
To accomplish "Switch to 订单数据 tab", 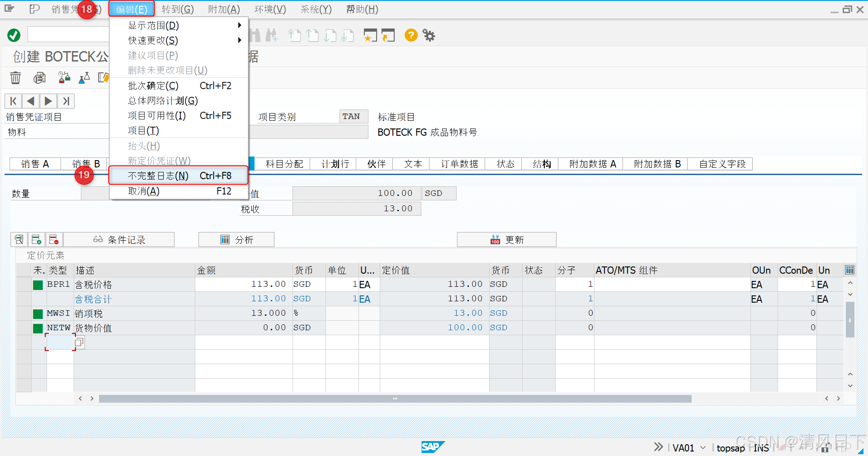I will pos(459,164).
